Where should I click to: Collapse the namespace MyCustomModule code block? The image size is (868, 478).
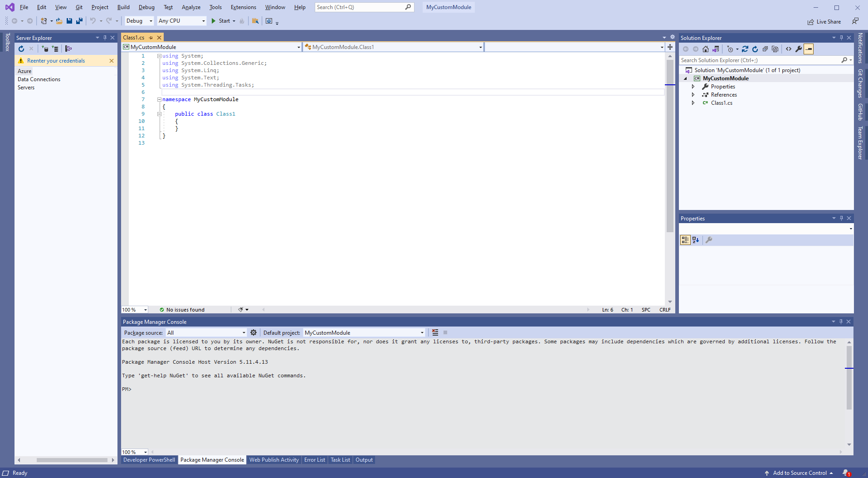click(159, 99)
